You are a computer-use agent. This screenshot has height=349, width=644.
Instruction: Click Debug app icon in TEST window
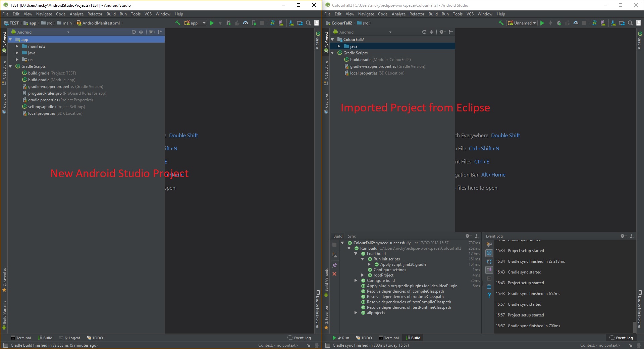tap(228, 23)
